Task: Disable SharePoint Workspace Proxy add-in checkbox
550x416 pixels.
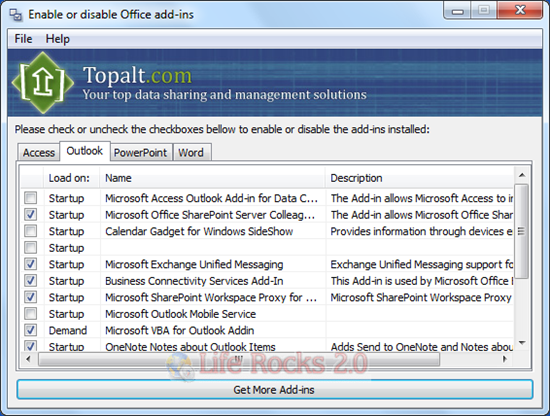Action: [31, 297]
